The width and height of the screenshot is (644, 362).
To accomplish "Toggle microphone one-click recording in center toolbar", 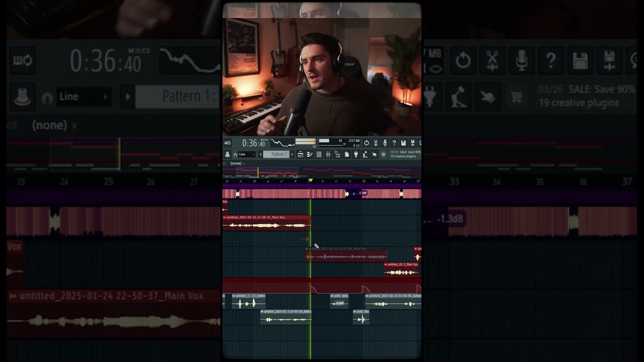I will pyautogui.click(x=385, y=143).
